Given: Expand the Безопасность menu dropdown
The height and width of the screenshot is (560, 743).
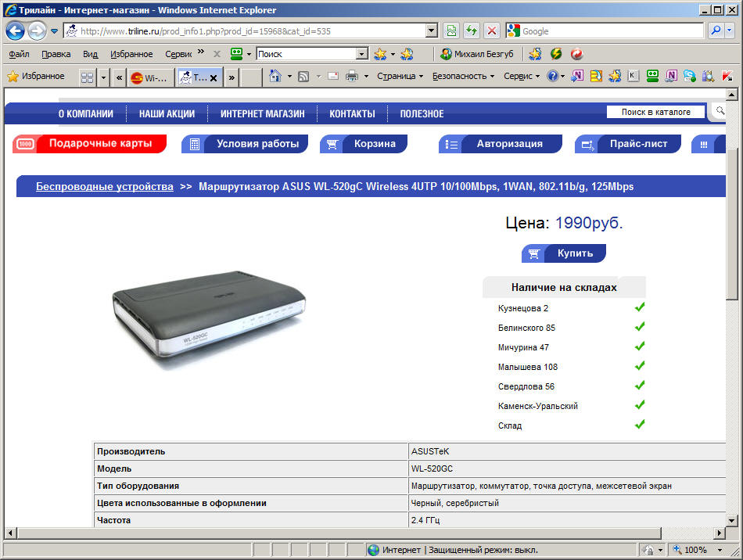Looking at the screenshot, I should click(x=463, y=77).
